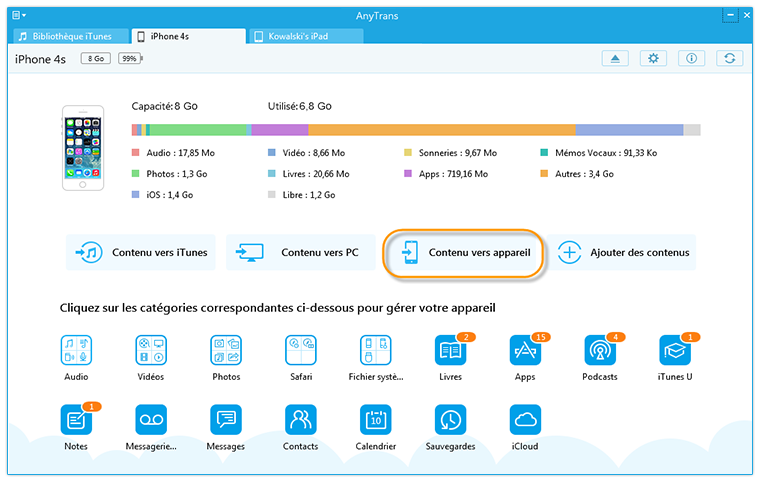Click the Vidéo : 8,66 Mo legend entry
Viewport: 760px width, 481px height.
pos(307,153)
